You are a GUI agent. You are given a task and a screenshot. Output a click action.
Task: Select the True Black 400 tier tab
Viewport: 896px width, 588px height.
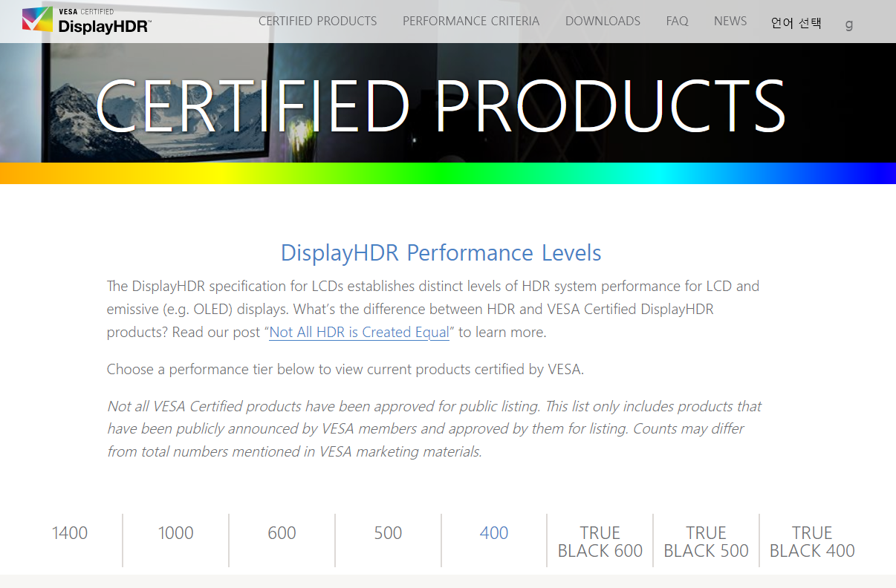[812, 542]
